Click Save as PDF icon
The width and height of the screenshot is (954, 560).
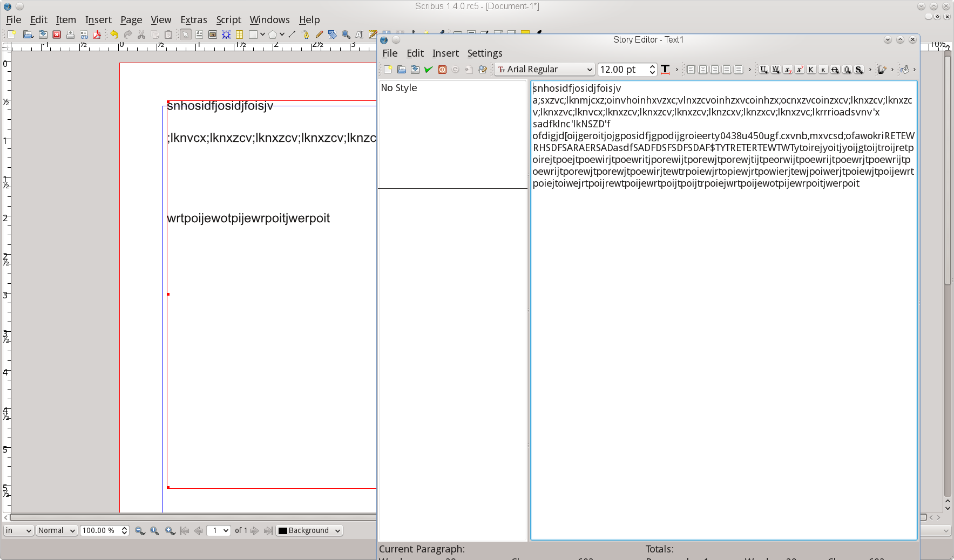[97, 35]
